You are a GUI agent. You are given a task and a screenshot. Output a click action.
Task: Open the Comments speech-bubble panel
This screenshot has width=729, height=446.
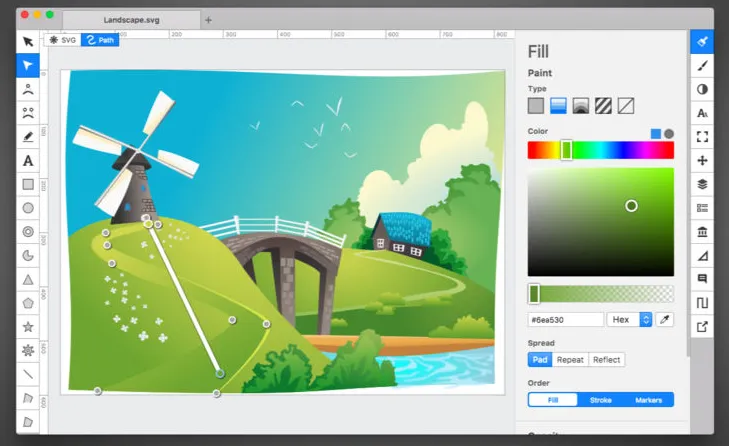tap(702, 279)
